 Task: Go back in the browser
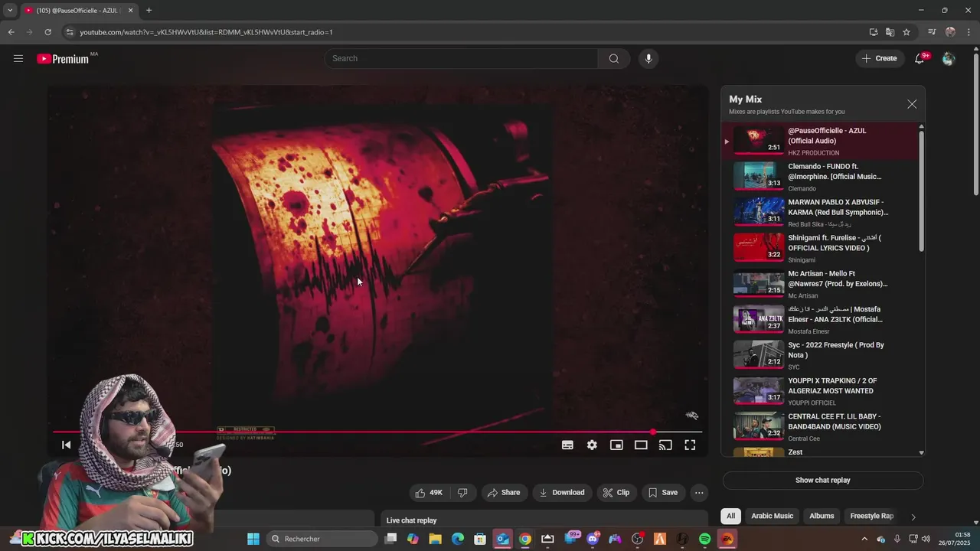coord(11,32)
